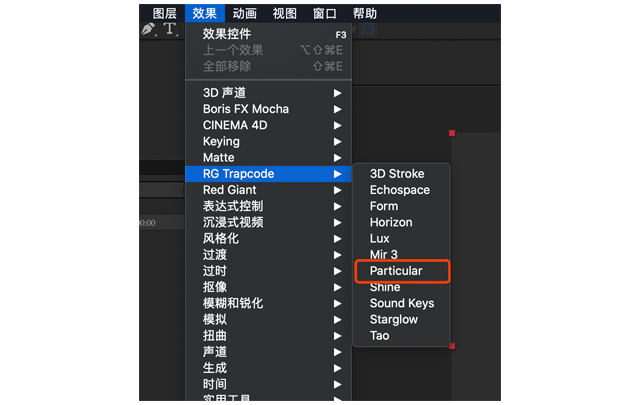Expand the 扭曲 submenu
This screenshot has width=640, height=405.
[268, 336]
